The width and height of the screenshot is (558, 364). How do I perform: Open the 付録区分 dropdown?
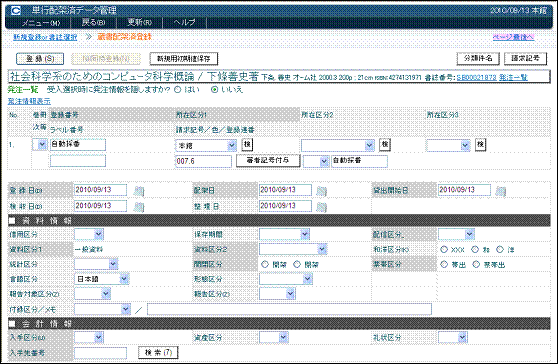point(102,309)
